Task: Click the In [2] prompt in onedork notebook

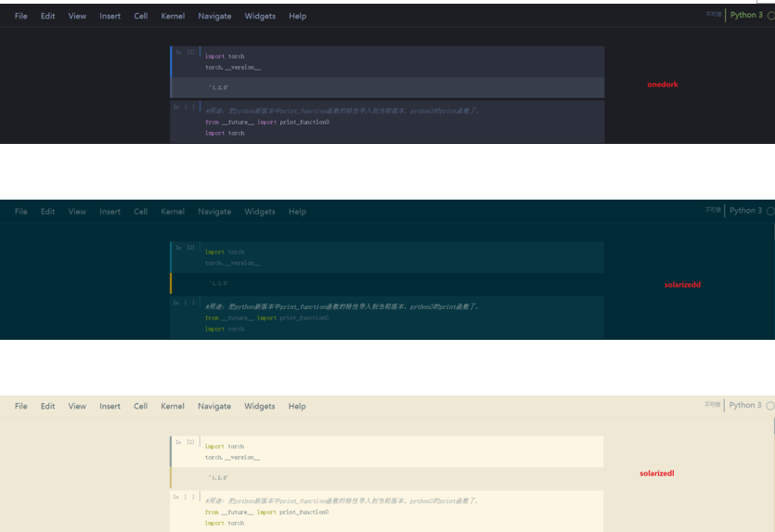Action: coord(186,51)
